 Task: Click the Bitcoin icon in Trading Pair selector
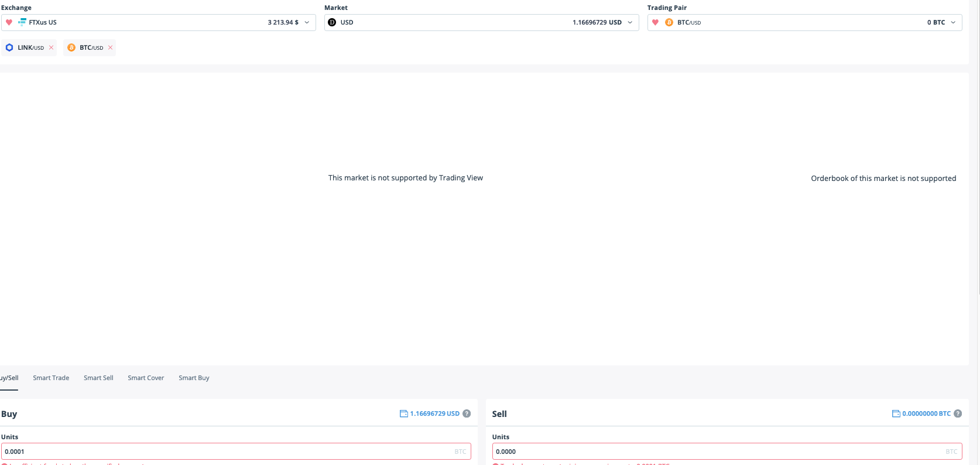(669, 22)
